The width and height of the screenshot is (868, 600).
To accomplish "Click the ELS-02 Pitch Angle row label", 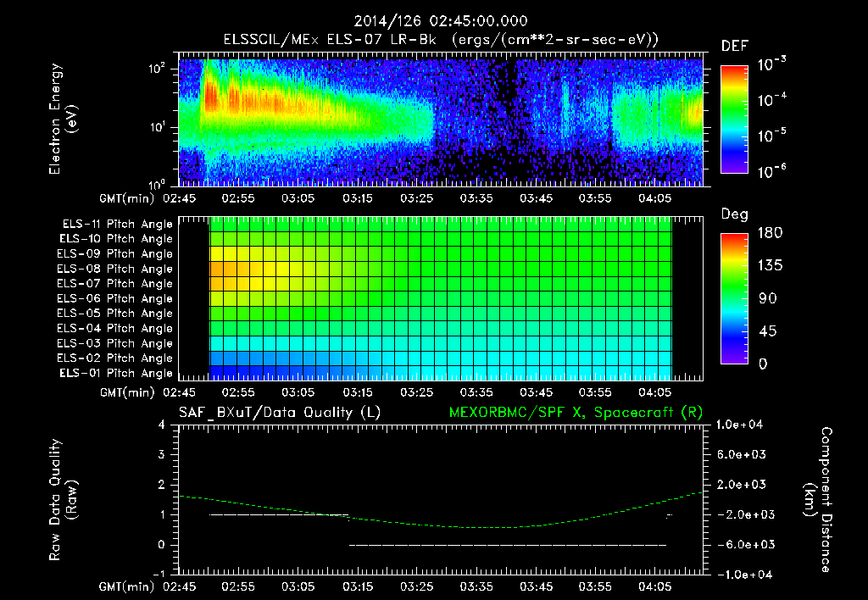I will pyautogui.click(x=115, y=358).
